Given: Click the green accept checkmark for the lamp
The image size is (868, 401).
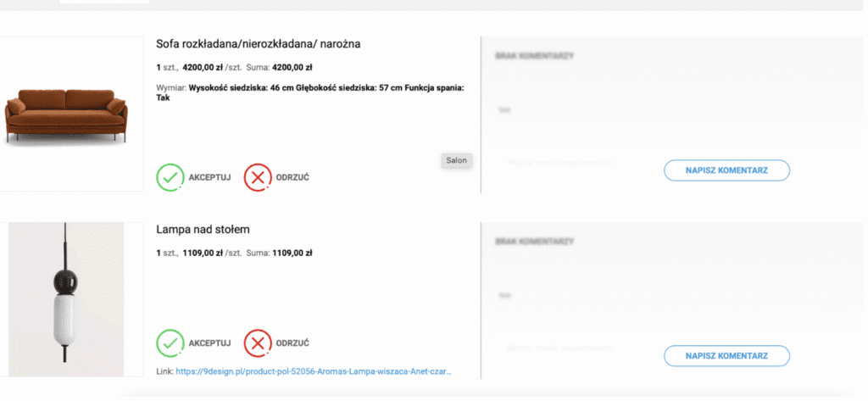Looking at the screenshot, I should (x=170, y=343).
